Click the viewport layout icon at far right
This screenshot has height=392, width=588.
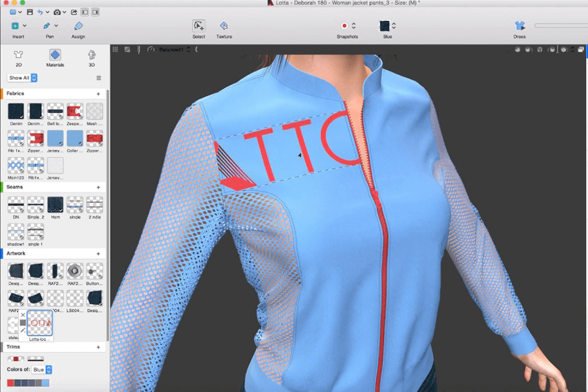(x=581, y=50)
